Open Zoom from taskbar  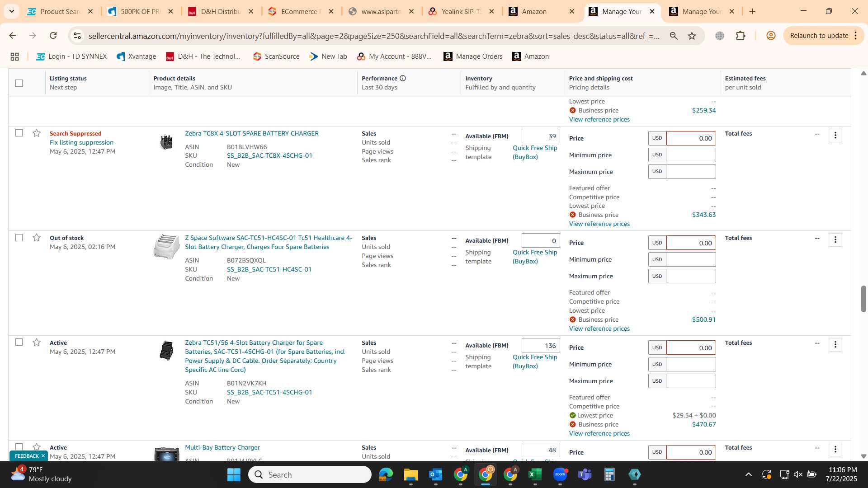point(560,474)
